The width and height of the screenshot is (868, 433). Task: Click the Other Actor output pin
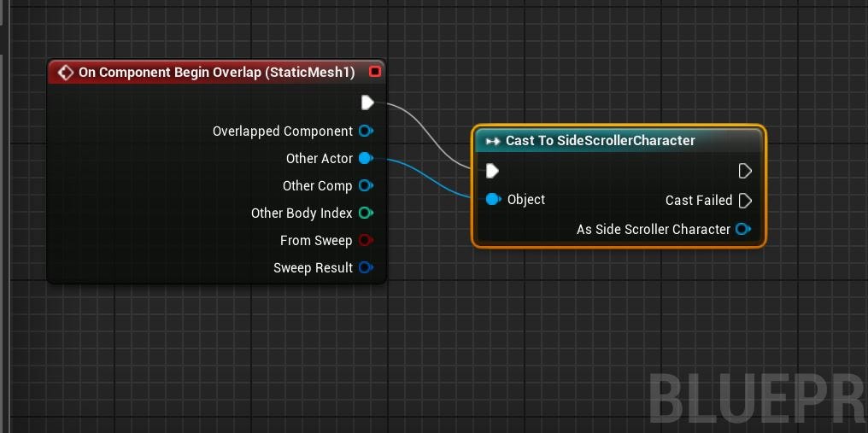click(366, 158)
